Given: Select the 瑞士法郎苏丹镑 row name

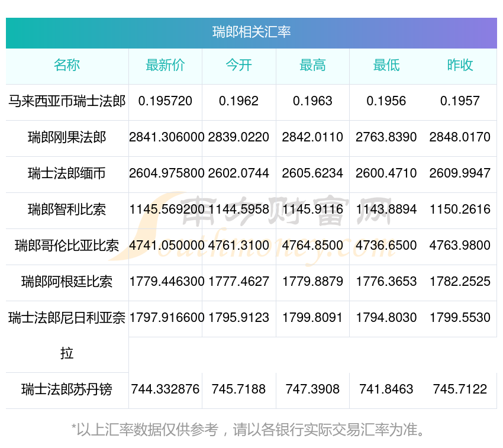Looking at the screenshot, I should (x=67, y=389).
